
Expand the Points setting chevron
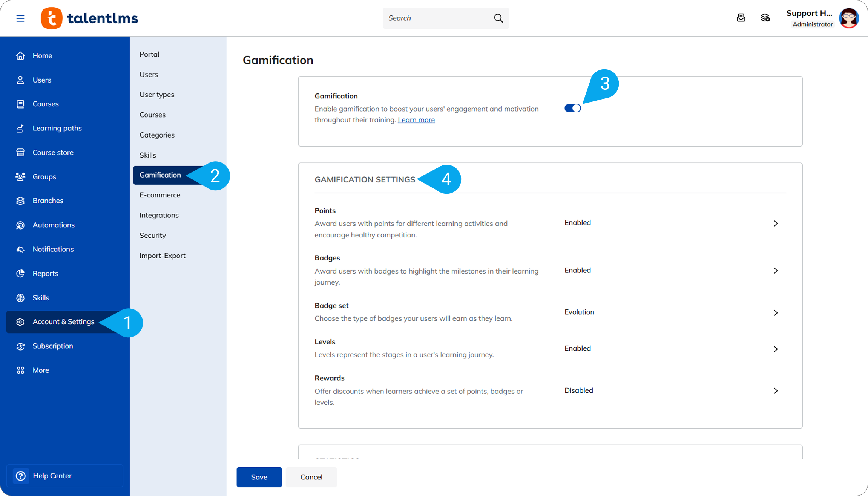pyautogui.click(x=776, y=224)
